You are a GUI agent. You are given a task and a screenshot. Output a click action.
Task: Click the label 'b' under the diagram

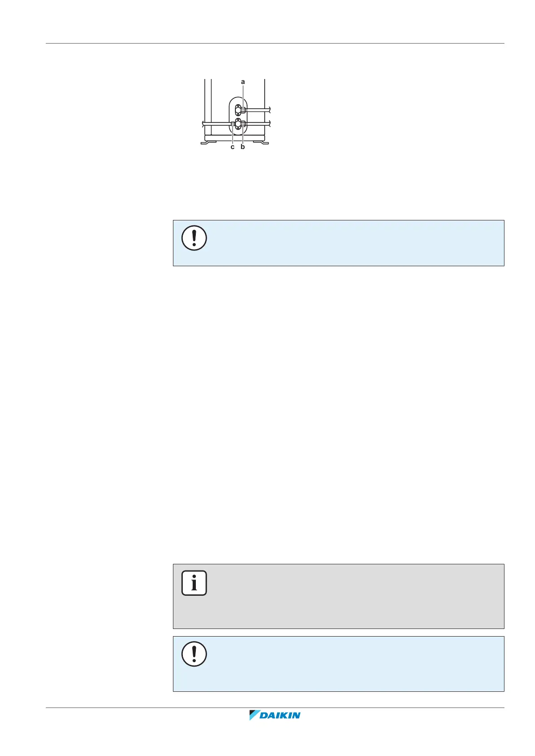(x=243, y=147)
